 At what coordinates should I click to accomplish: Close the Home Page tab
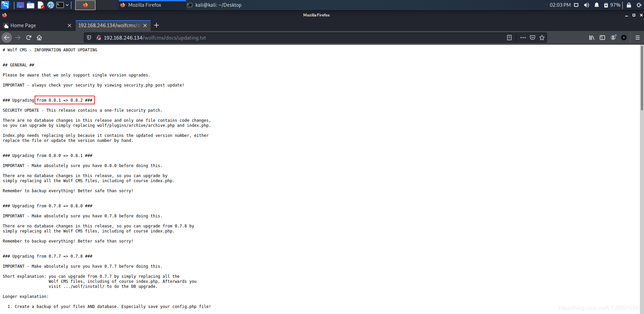[x=70, y=25]
